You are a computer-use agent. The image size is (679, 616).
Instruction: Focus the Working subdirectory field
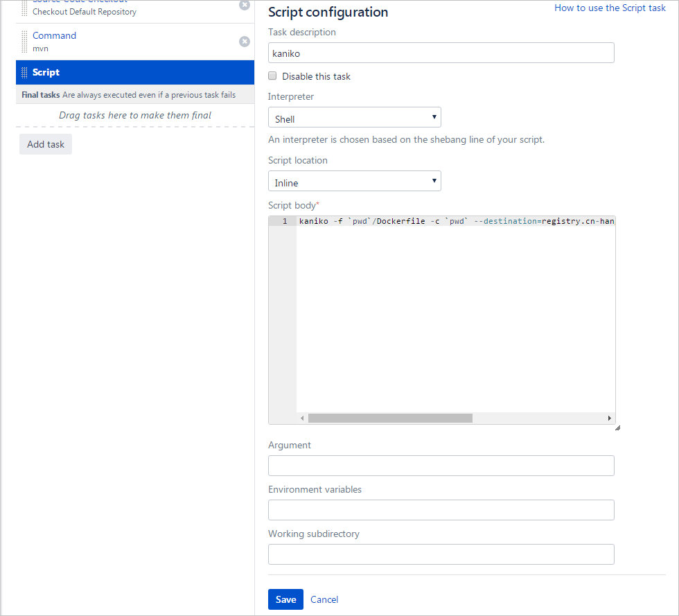441,554
